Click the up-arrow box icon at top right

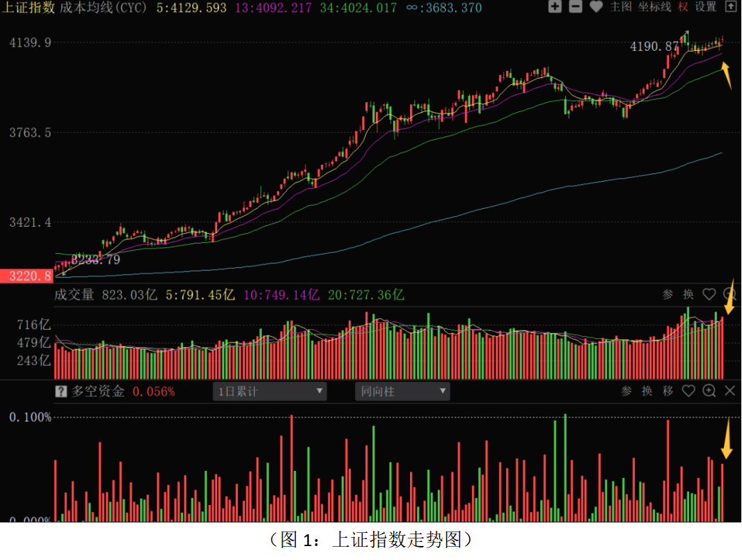click(729, 7)
